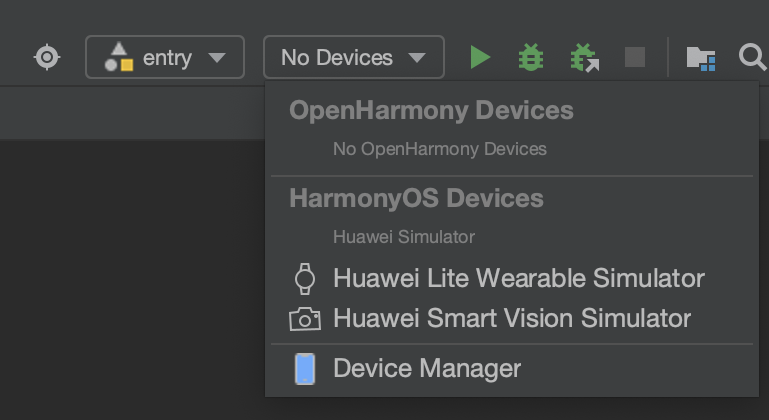Image resolution: width=769 pixels, height=420 pixels.
Task: Click the arrow next to No Devices
Action: [417, 58]
